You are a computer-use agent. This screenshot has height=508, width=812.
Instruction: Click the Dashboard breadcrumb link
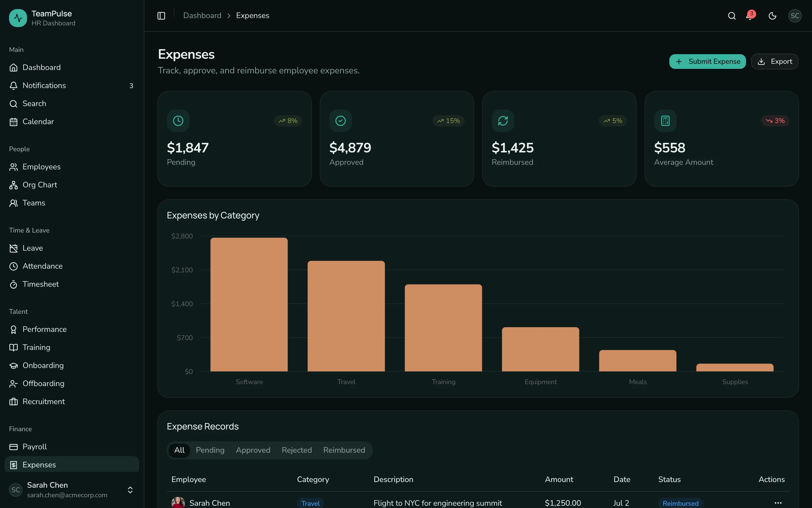tap(202, 16)
